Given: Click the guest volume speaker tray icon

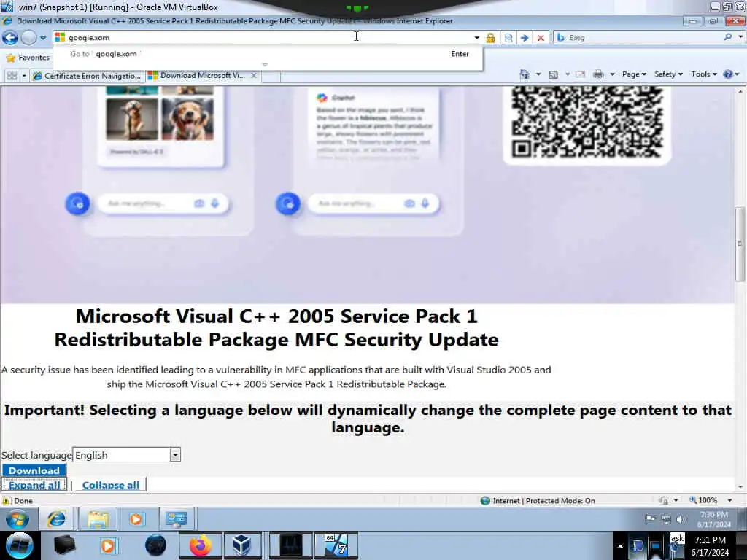Looking at the screenshot, I should (x=681, y=519).
